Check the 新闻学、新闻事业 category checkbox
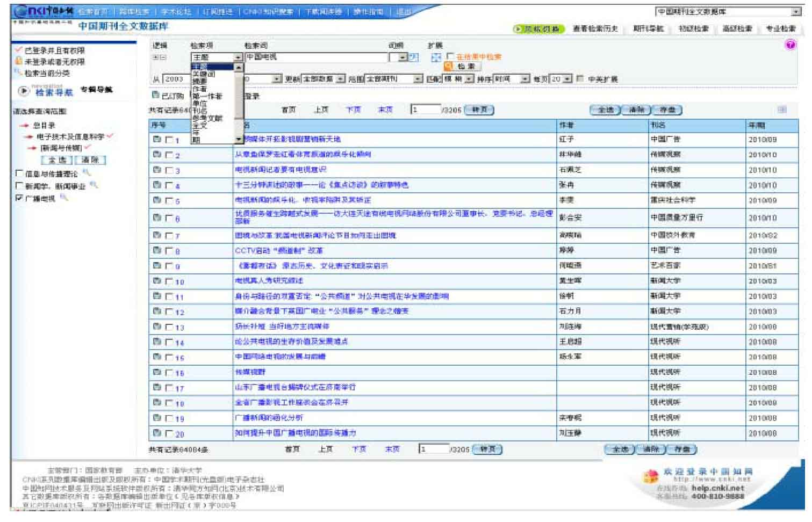 point(19,186)
